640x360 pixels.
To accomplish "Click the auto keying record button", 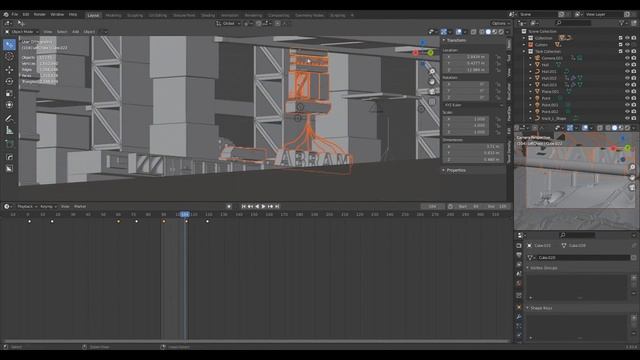I will tap(229, 207).
